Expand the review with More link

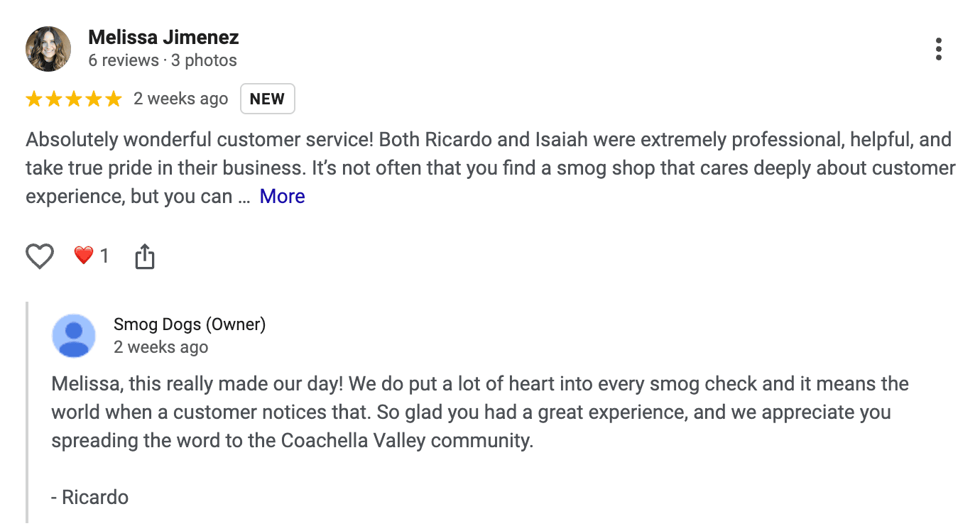tap(282, 196)
